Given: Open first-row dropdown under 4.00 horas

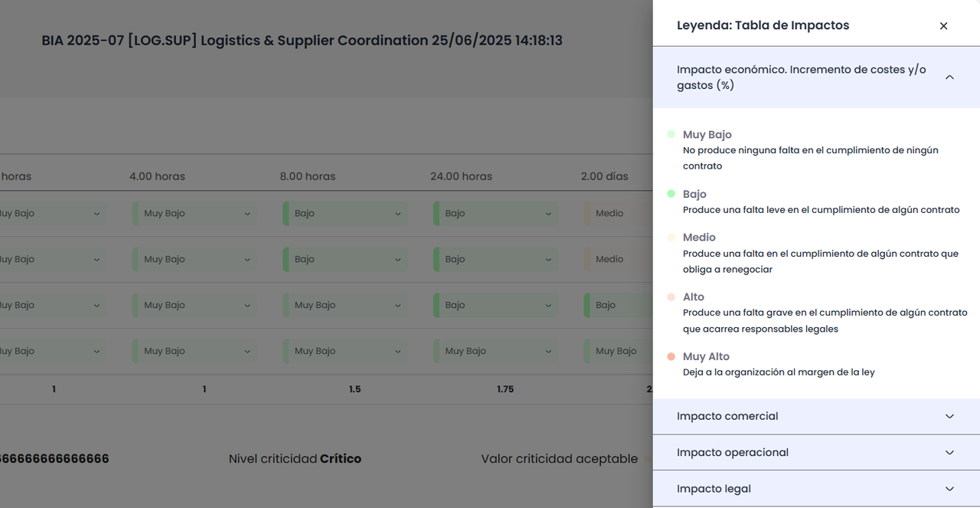Looking at the screenshot, I should click(x=194, y=214).
